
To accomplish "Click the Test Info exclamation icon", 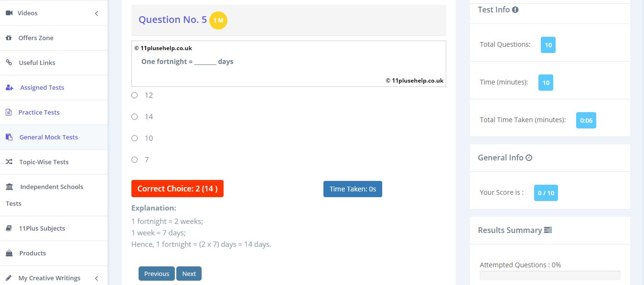I will coord(515,10).
